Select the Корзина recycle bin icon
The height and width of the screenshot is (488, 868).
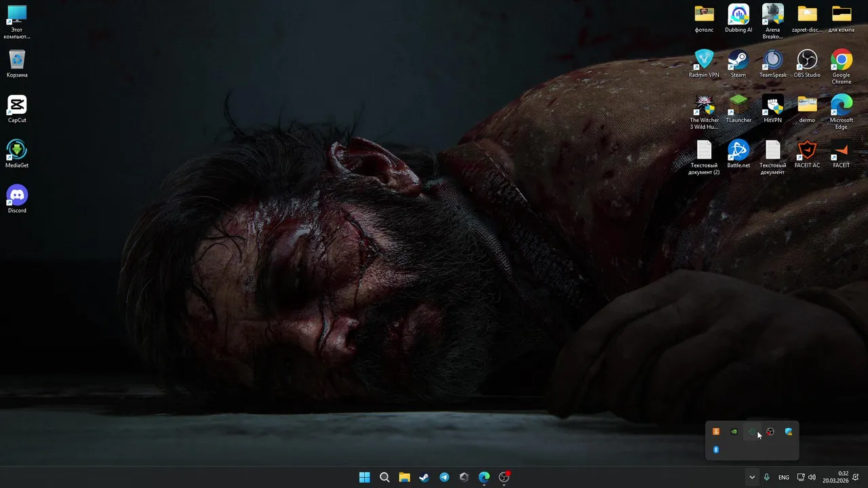click(x=17, y=64)
